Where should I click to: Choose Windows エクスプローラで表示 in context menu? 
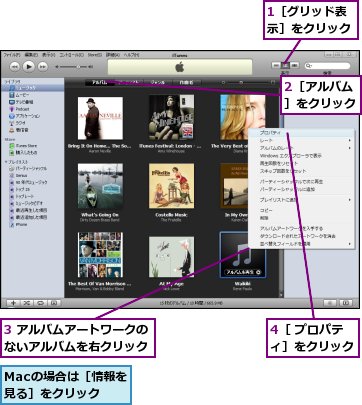coord(302,156)
